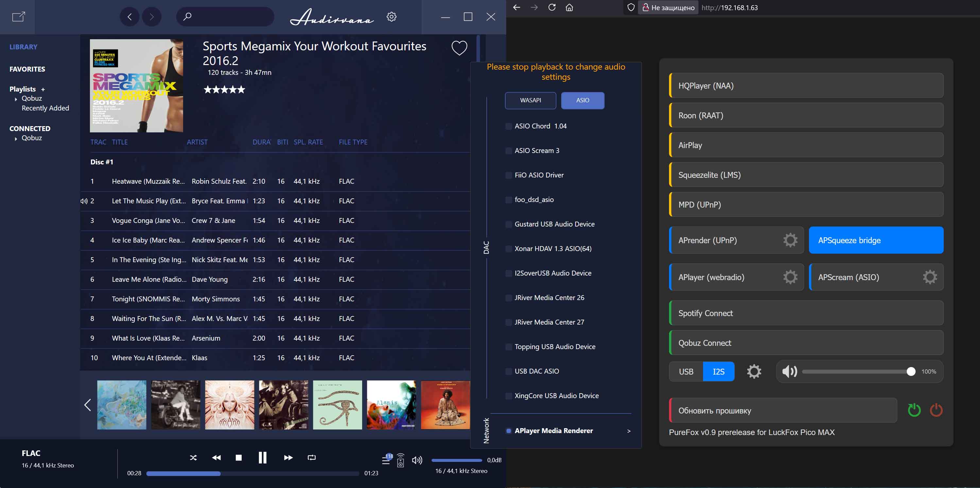
Task: Select ASIO Chord 1.04 device checkbox
Action: tap(509, 126)
